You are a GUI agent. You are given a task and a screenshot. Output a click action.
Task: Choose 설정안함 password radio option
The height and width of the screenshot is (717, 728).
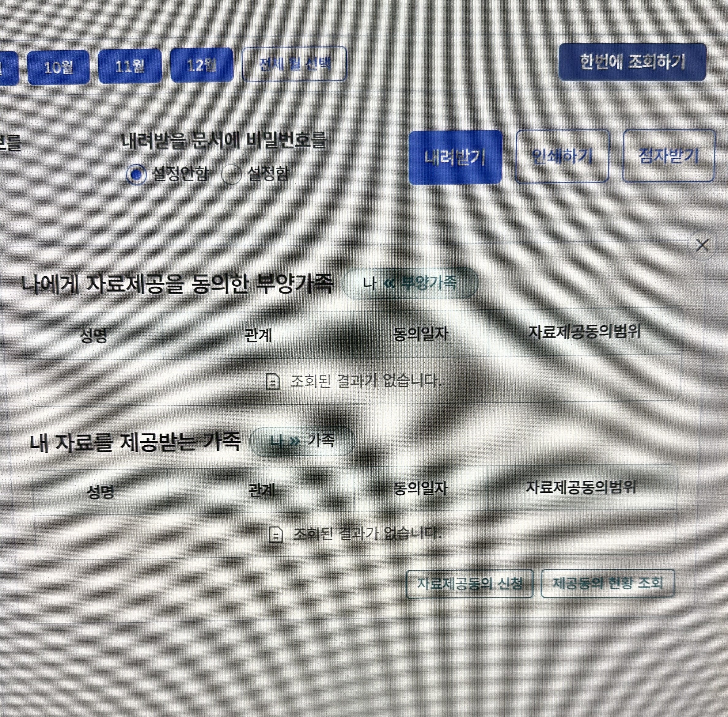(x=136, y=175)
